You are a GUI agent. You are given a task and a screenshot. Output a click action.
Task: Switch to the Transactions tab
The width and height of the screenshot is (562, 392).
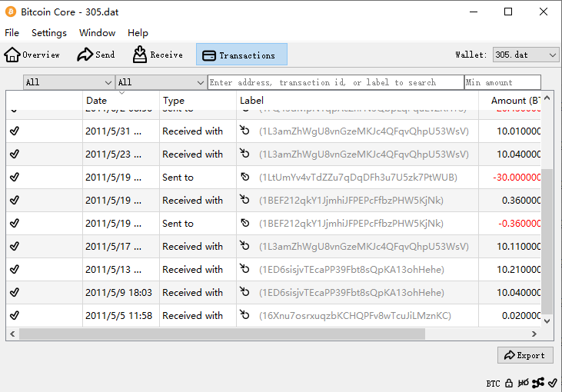point(241,55)
